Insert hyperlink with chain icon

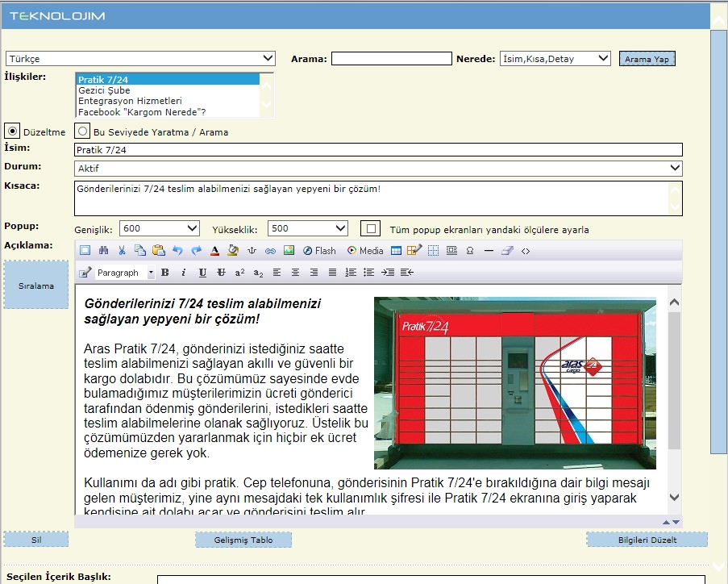(x=270, y=251)
